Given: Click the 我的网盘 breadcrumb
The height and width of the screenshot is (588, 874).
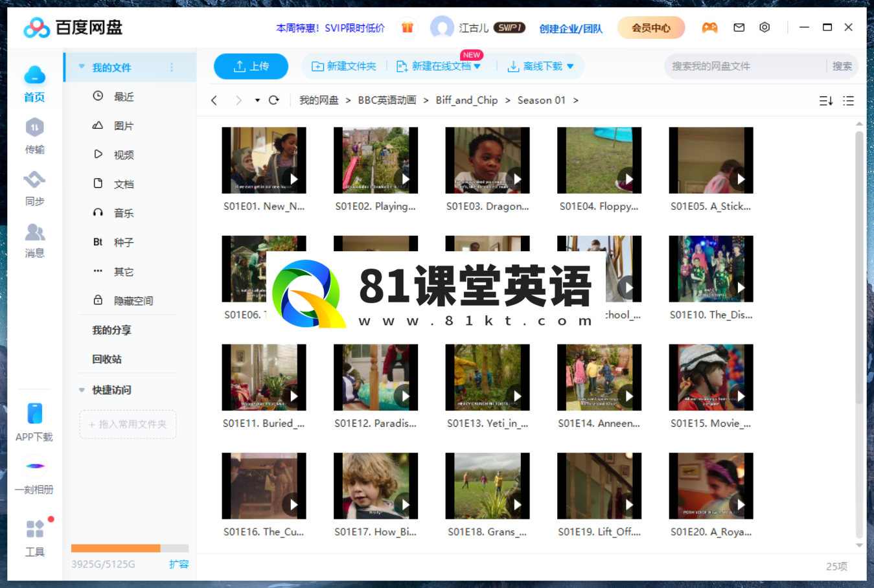Looking at the screenshot, I should (x=319, y=100).
